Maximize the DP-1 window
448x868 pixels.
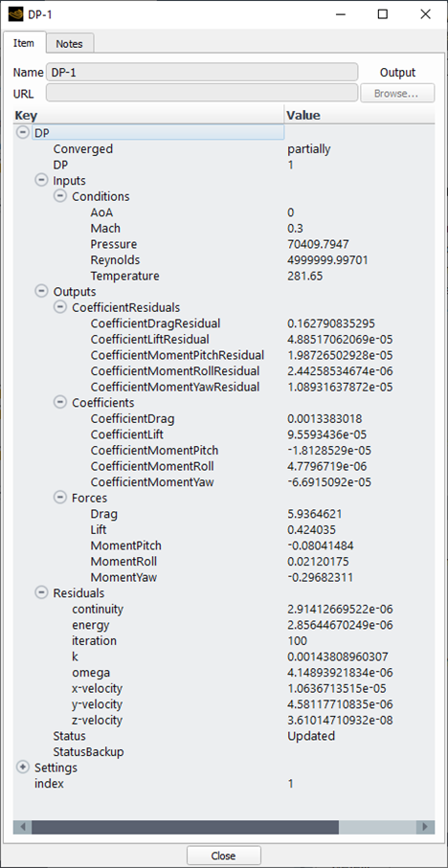pyautogui.click(x=383, y=14)
